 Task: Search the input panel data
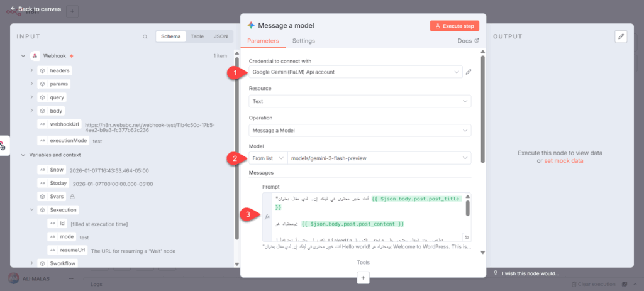point(145,36)
